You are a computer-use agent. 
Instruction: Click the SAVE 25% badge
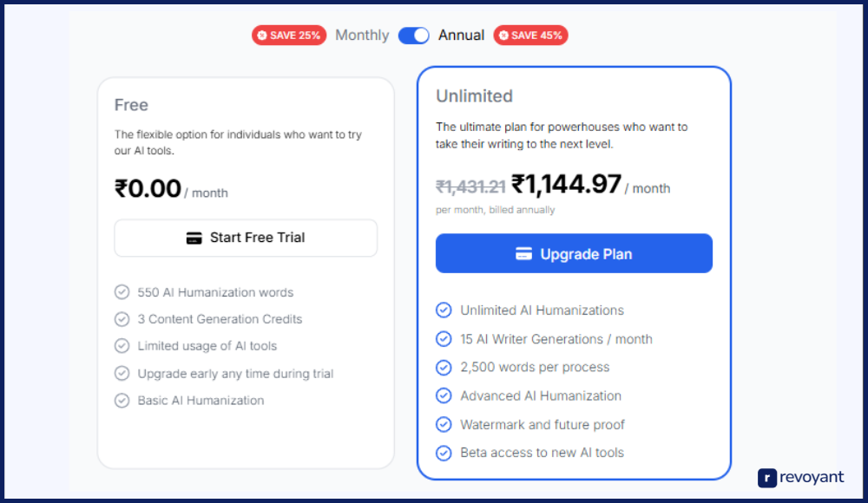(x=289, y=36)
